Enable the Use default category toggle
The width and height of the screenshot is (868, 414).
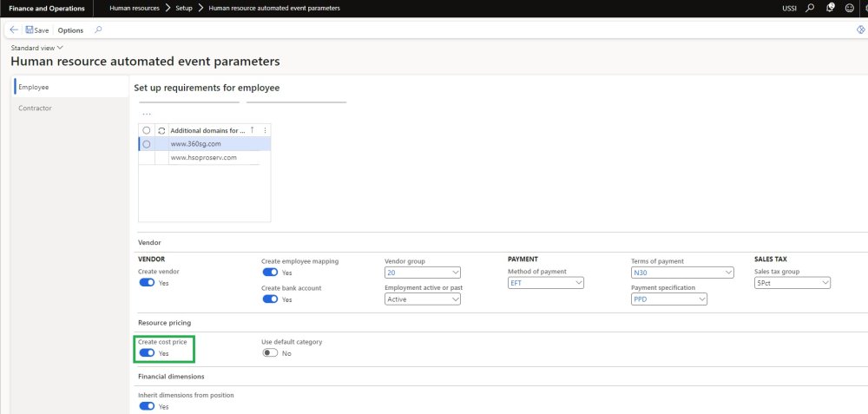click(x=270, y=353)
